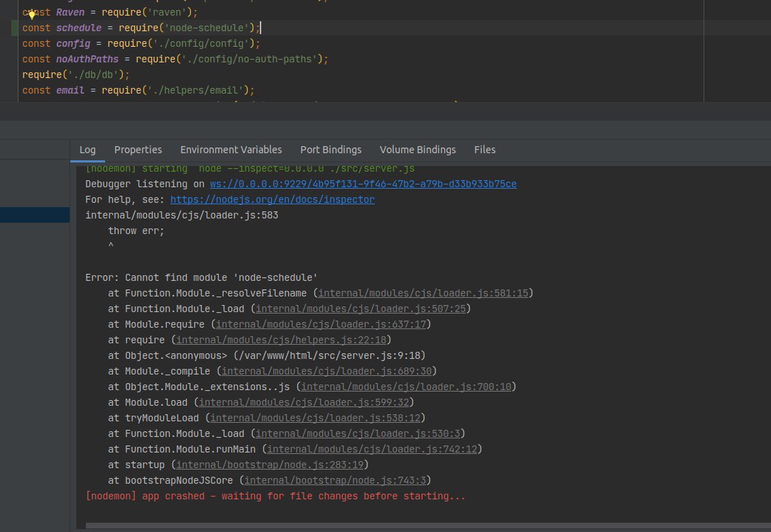Open helpers.js:22:18 stack link
This screenshot has height=532, width=771.
pyautogui.click(x=281, y=340)
